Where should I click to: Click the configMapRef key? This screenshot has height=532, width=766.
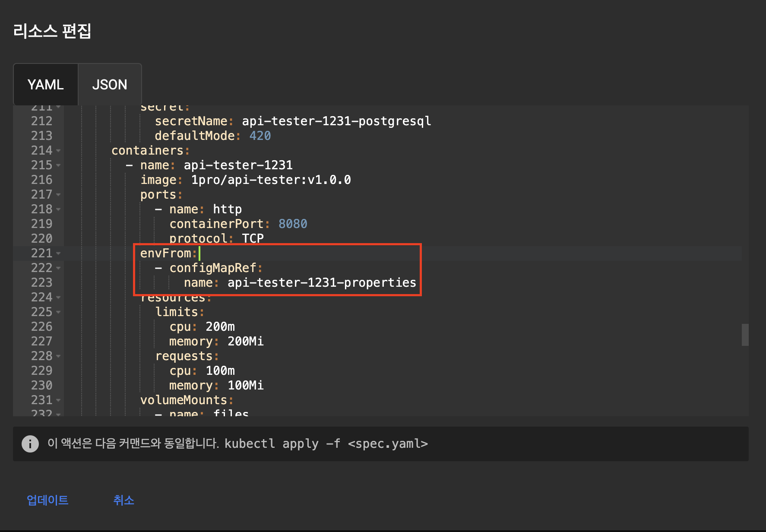(213, 268)
